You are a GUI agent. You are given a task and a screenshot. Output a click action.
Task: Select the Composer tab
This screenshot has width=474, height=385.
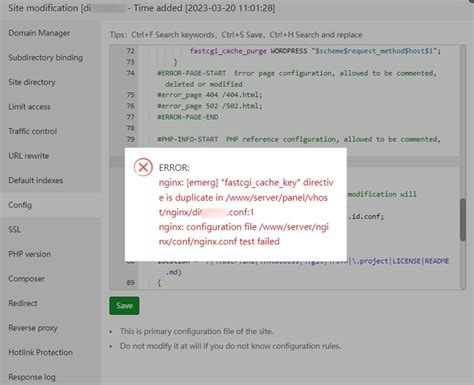coord(26,279)
